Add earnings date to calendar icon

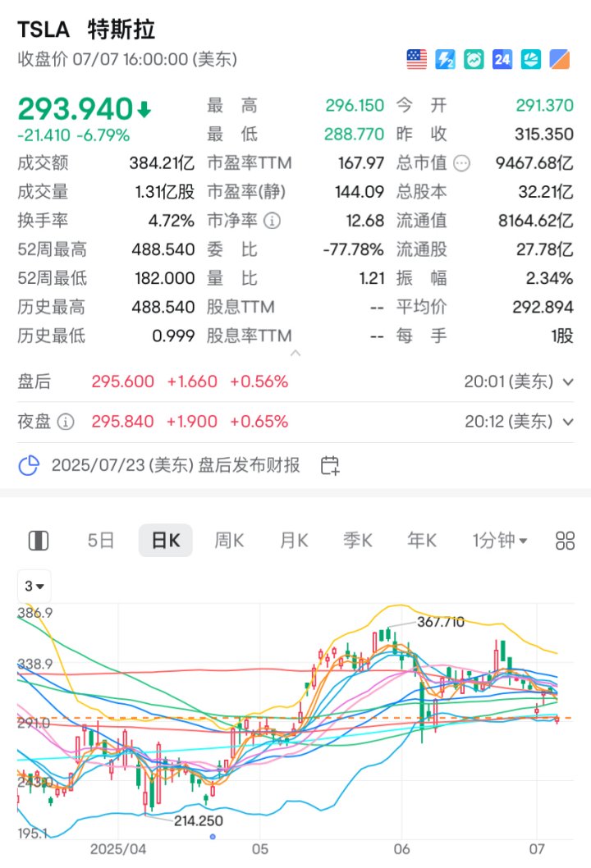click(x=330, y=465)
